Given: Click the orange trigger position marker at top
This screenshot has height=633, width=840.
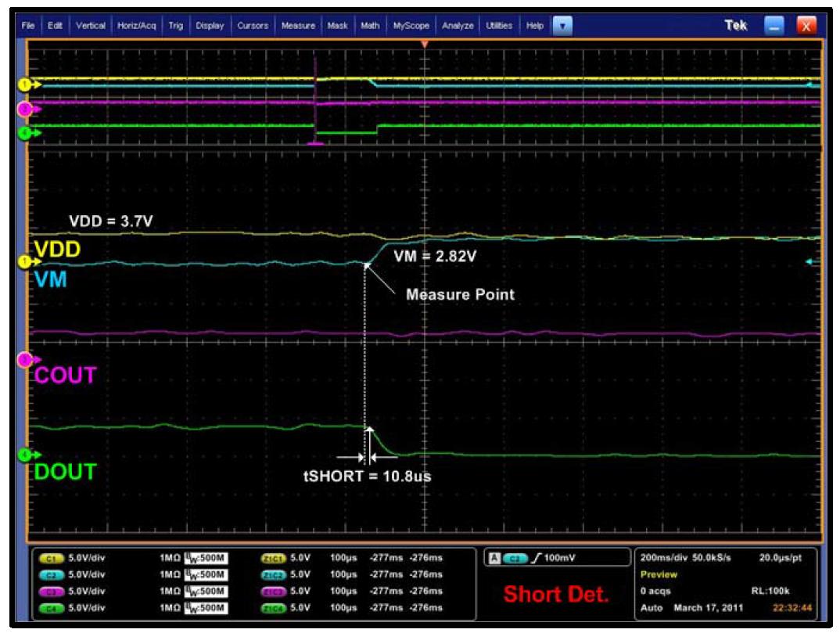Looking at the screenshot, I should [424, 44].
